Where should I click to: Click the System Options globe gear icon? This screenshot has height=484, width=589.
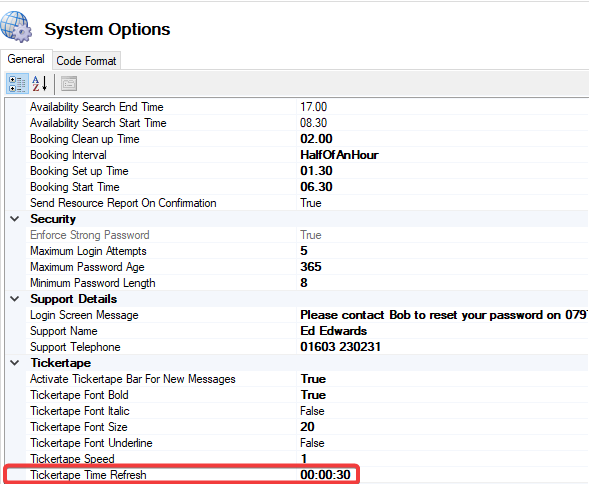click(x=16, y=27)
